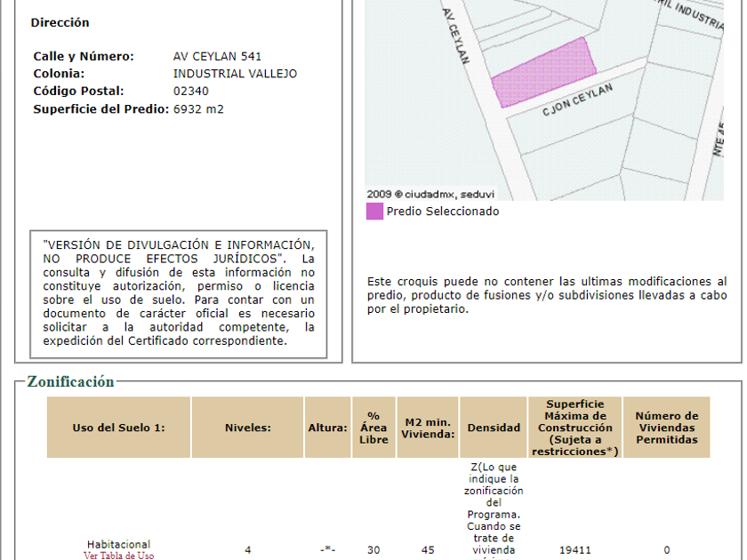
Task: Click the Predio Seleccionado purple legend swatch
Action: coord(374,212)
